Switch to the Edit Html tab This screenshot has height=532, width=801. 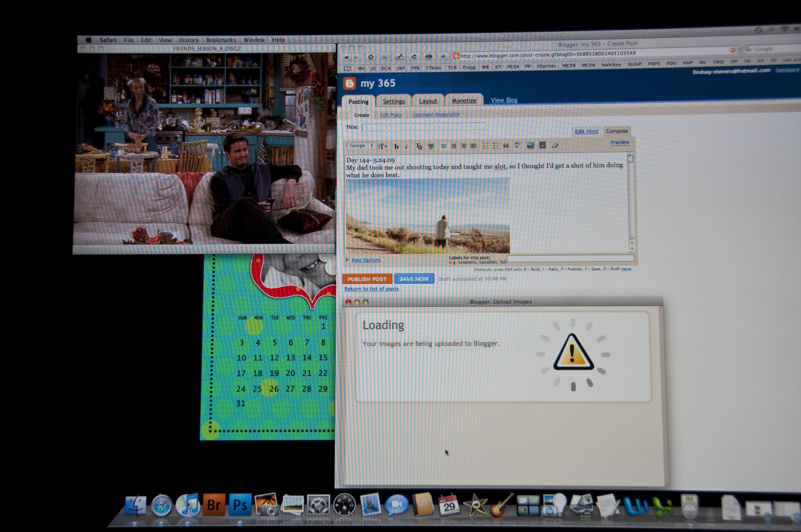pyautogui.click(x=586, y=132)
